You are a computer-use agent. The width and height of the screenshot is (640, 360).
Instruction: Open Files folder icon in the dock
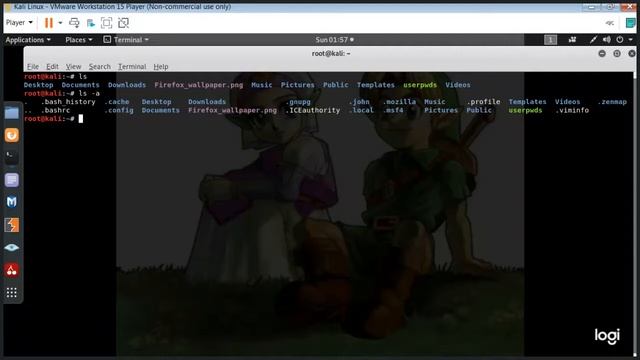coord(11,113)
